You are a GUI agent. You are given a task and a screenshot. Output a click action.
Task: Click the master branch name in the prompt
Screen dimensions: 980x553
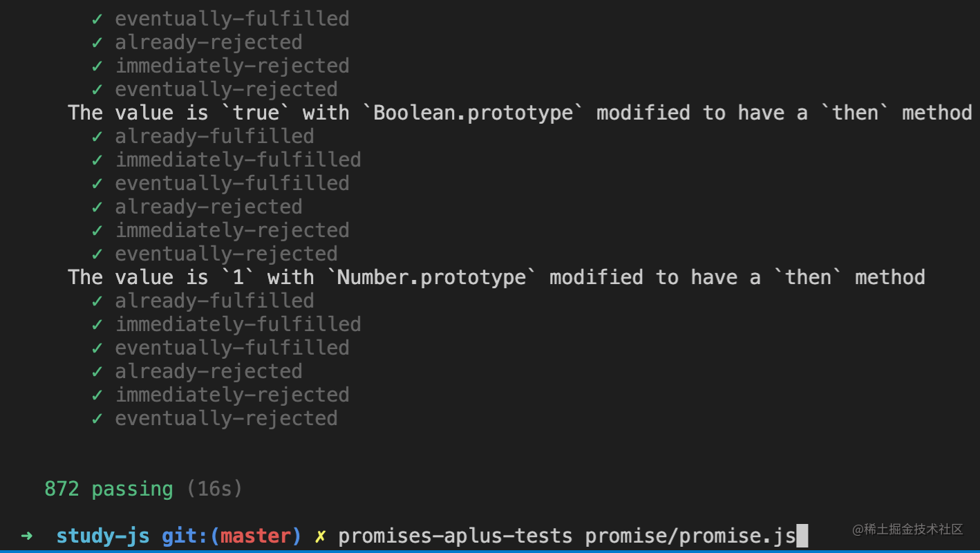pyautogui.click(x=256, y=536)
